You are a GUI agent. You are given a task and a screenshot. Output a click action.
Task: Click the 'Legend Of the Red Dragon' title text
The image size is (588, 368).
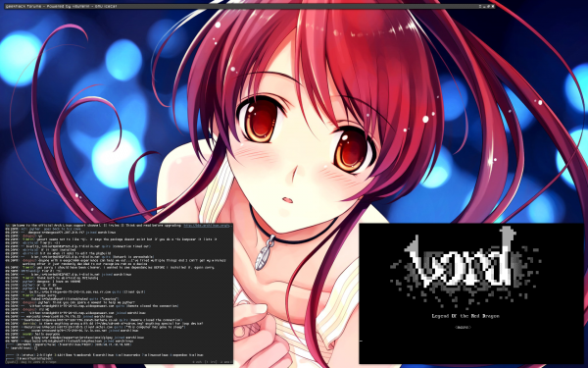[x=465, y=316]
